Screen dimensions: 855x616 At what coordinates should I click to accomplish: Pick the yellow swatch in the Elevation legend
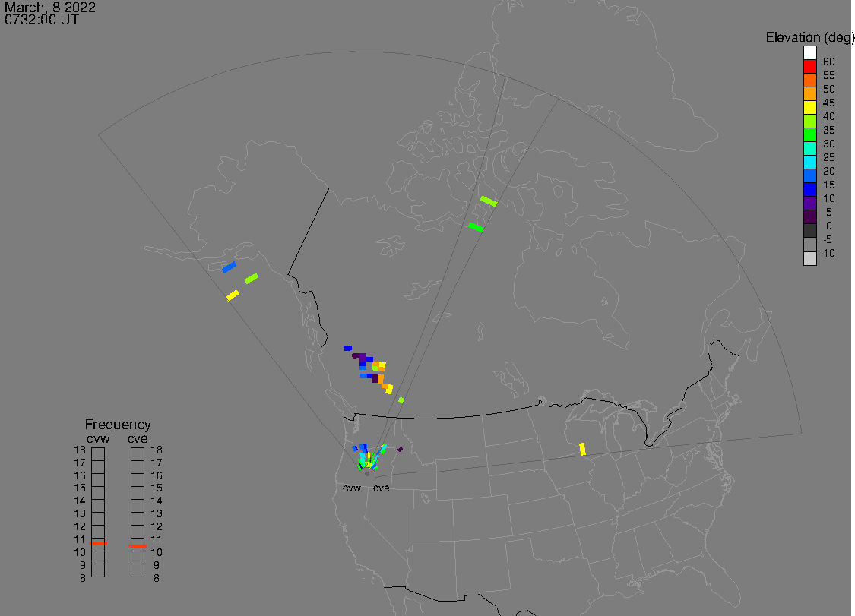809,107
